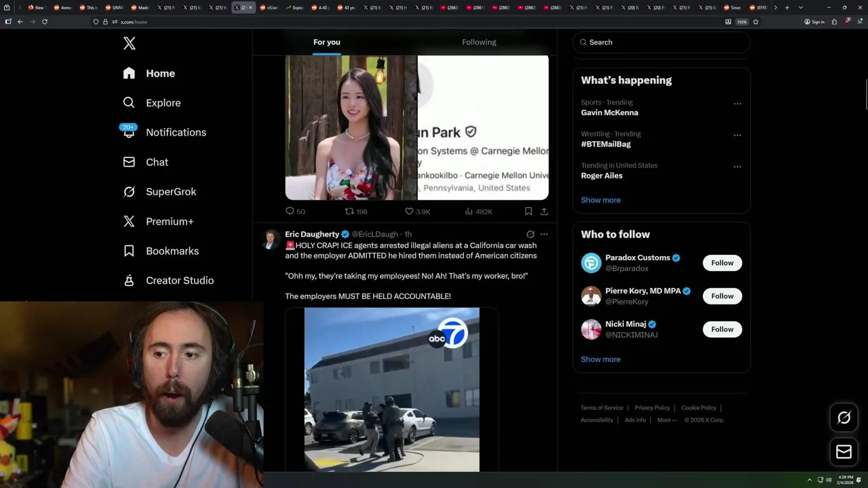Viewport: 868px width, 488px height.
Task: Open the list all tabs dropdown
Action: (801, 7)
